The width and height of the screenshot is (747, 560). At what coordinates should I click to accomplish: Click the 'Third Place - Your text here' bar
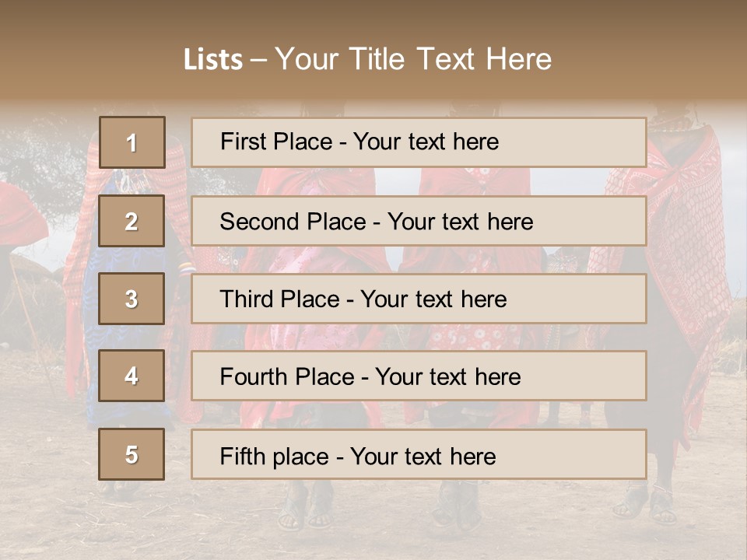point(419,299)
